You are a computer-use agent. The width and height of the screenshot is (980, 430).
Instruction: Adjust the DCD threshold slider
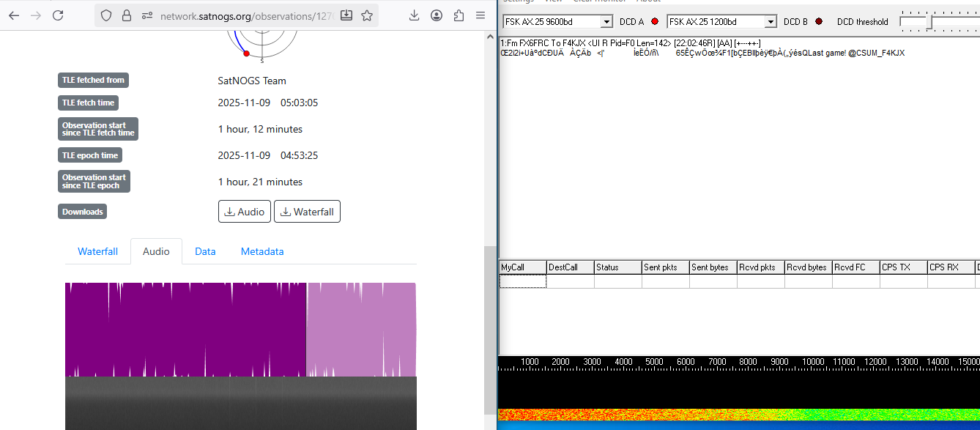tap(931, 22)
